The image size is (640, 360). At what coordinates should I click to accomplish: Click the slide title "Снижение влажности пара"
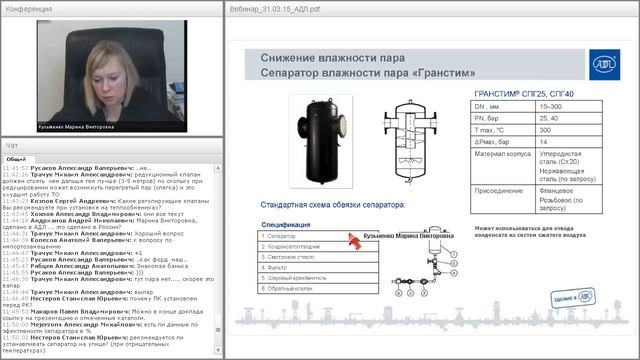(x=333, y=58)
